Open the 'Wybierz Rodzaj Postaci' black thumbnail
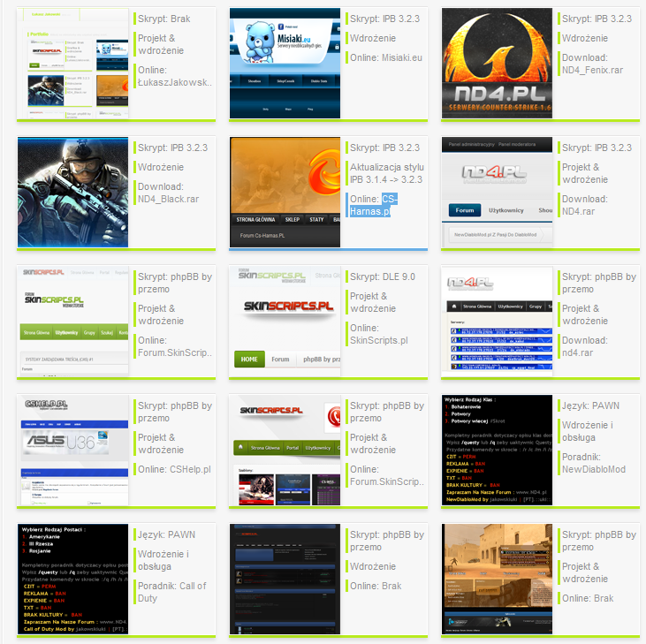 pos(73,579)
